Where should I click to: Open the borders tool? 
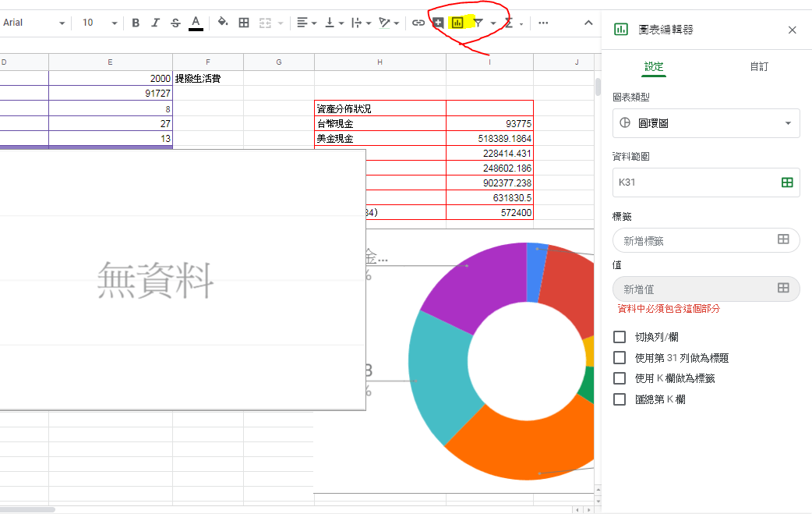click(x=244, y=23)
